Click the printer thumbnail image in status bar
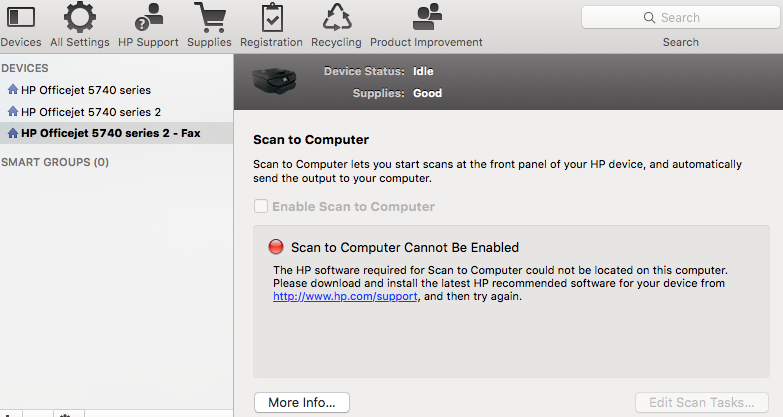This screenshot has width=783, height=417. [x=274, y=81]
